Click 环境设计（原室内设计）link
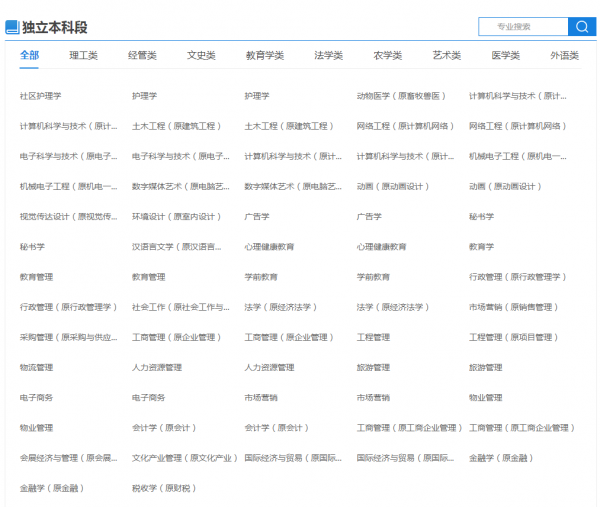 tap(176, 217)
